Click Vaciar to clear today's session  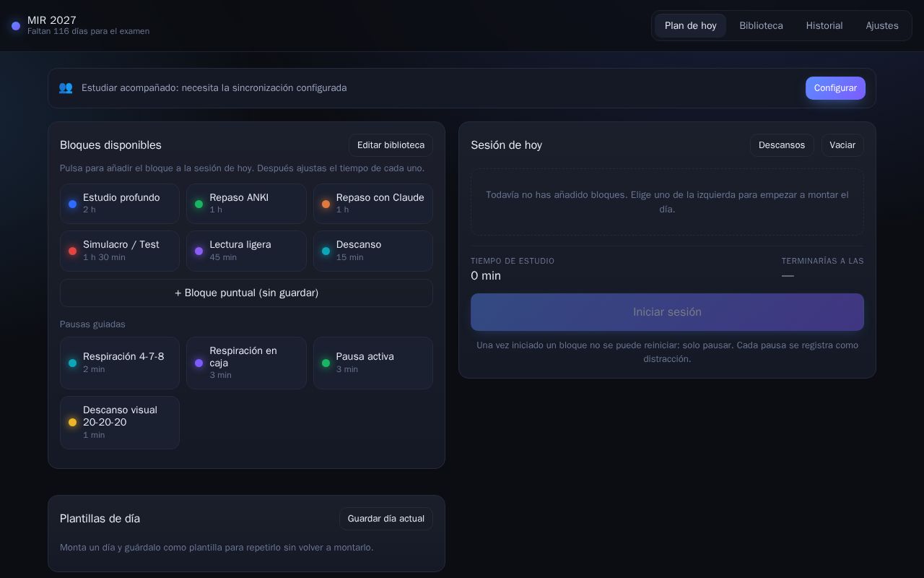(x=842, y=145)
